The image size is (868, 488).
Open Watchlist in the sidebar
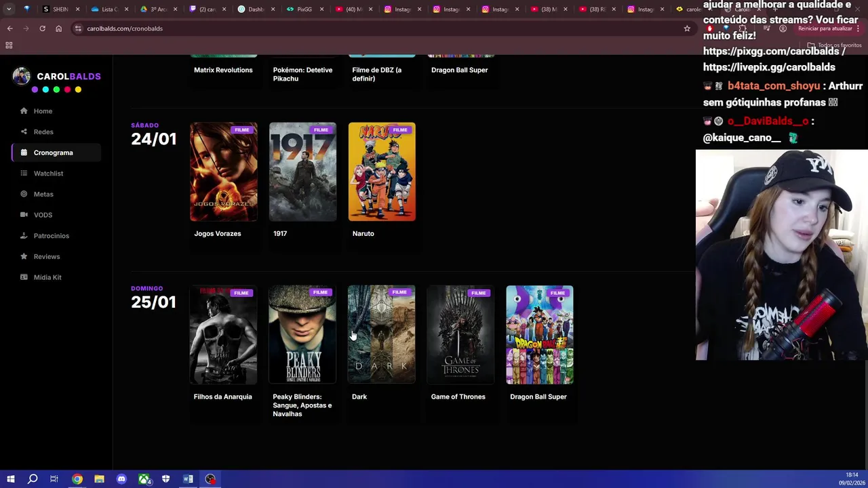pos(56,174)
